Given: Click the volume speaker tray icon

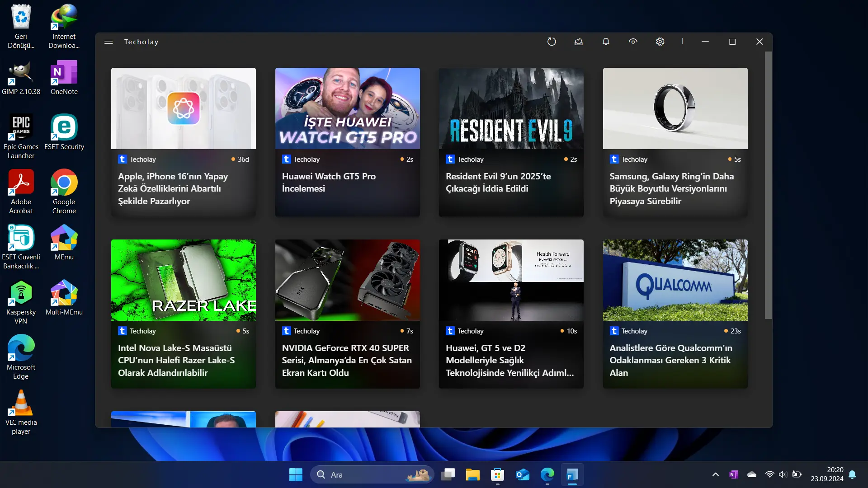Looking at the screenshot, I should tap(783, 475).
